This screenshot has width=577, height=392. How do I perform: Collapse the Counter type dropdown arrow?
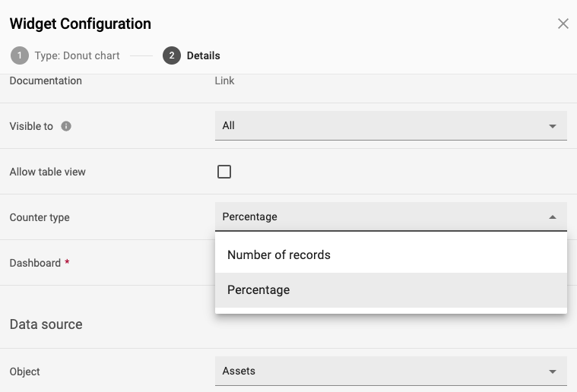pyautogui.click(x=553, y=217)
